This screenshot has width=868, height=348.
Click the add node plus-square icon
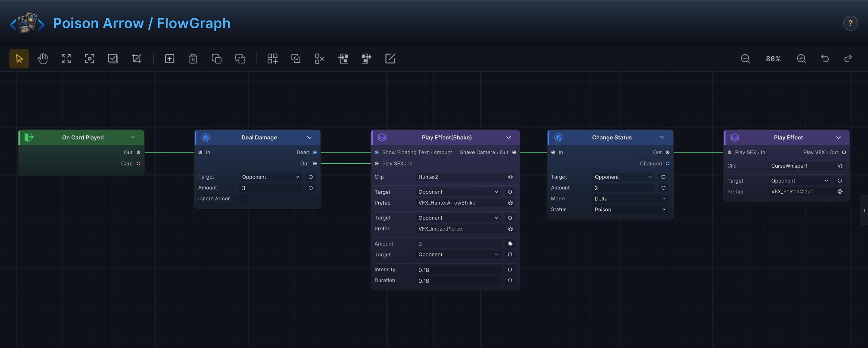pos(170,59)
